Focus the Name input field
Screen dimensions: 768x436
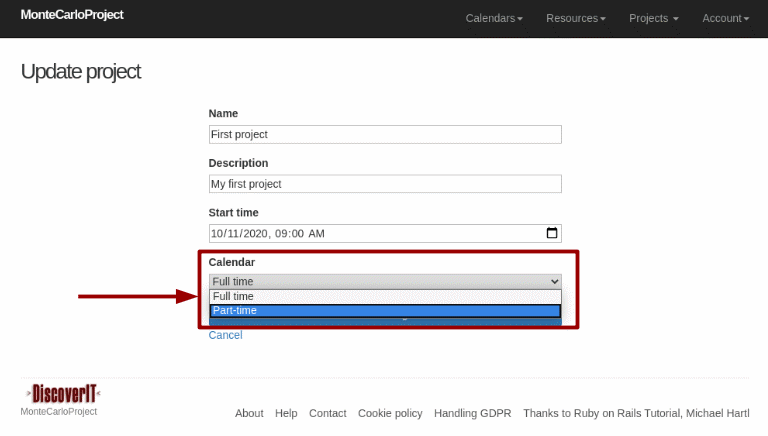385,134
